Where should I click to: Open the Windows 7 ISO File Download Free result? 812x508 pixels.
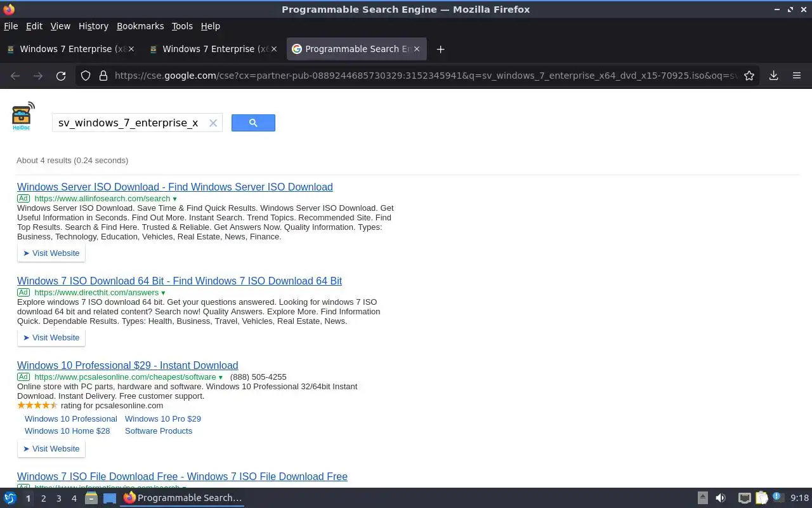tap(182, 476)
